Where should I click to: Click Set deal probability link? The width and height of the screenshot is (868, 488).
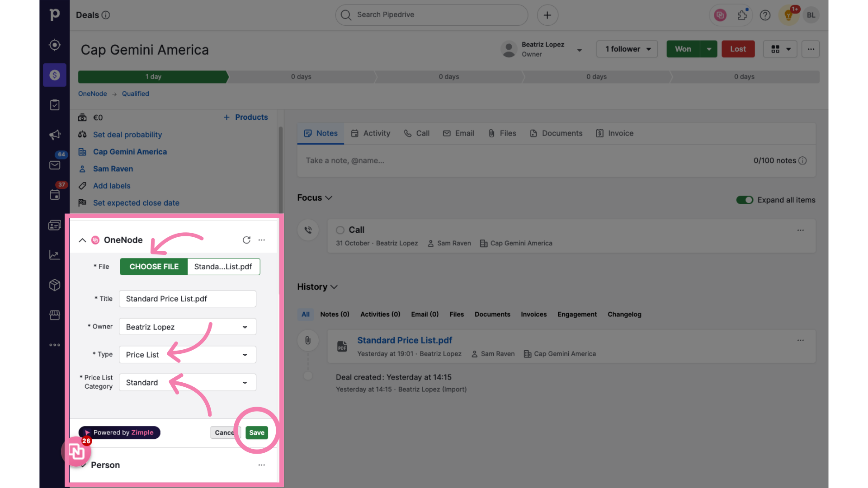pyautogui.click(x=127, y=135)
